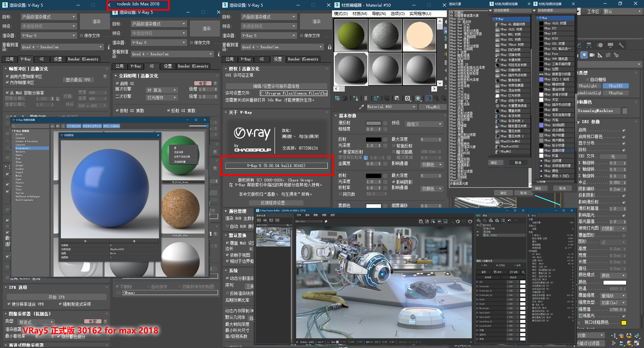Open 二次引擎 灯光缓存 dropdown

(161, 97)
